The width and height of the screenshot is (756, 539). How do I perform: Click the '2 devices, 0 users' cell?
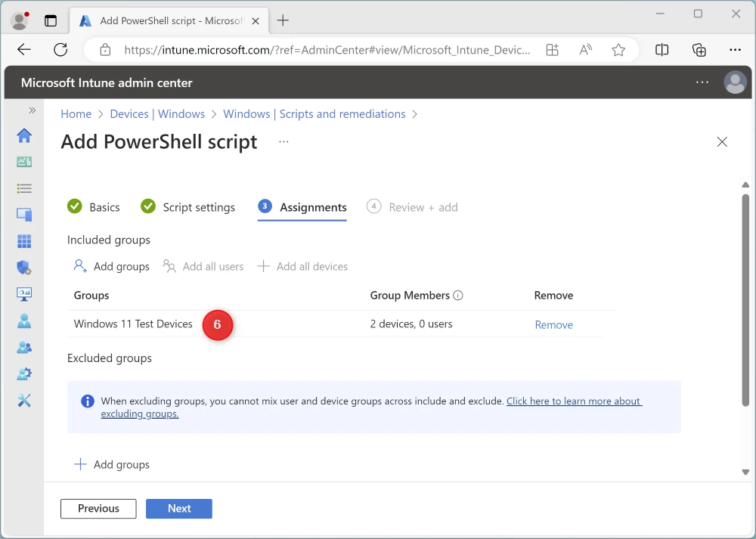pyautogui.click(x=411, y=324)
